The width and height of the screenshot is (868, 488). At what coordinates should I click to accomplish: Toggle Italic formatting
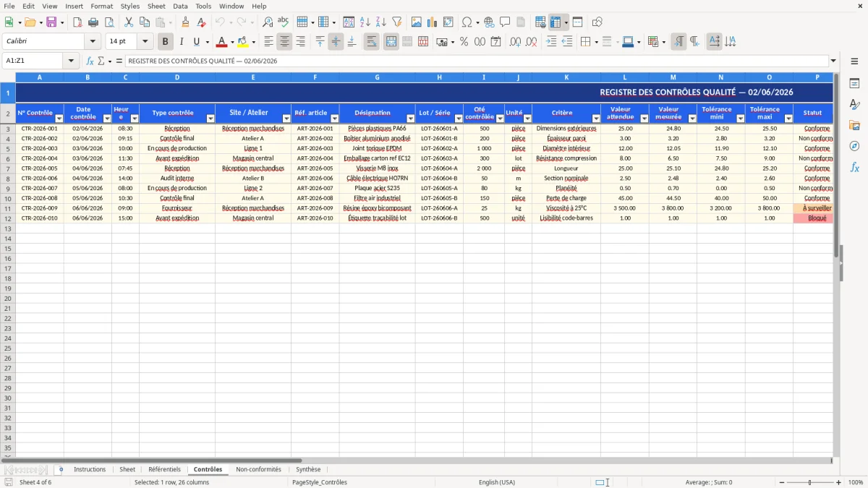click(x=181, y=42)
